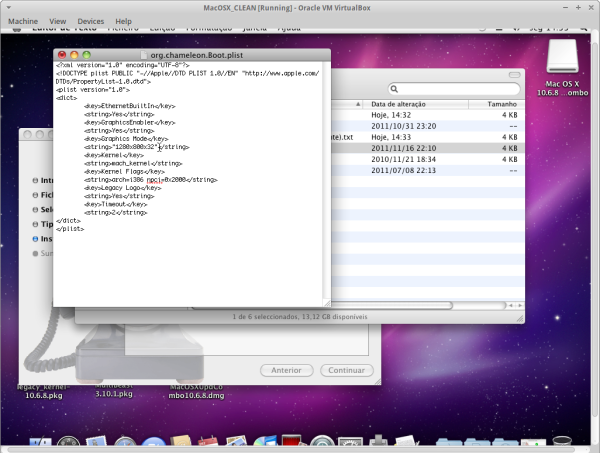Place cursor in the EthernetBuiltIn key line
This screenshot has height=453, width=600.
click(x=130, y=106)
